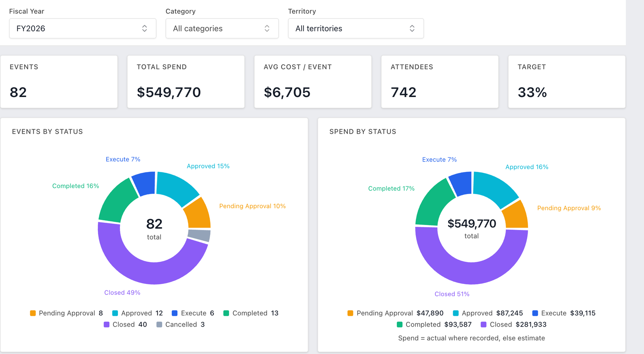Click the Completed segment in Events donut
The width and height of the screenshot is (644, 354).
click(x=117, y=202)
